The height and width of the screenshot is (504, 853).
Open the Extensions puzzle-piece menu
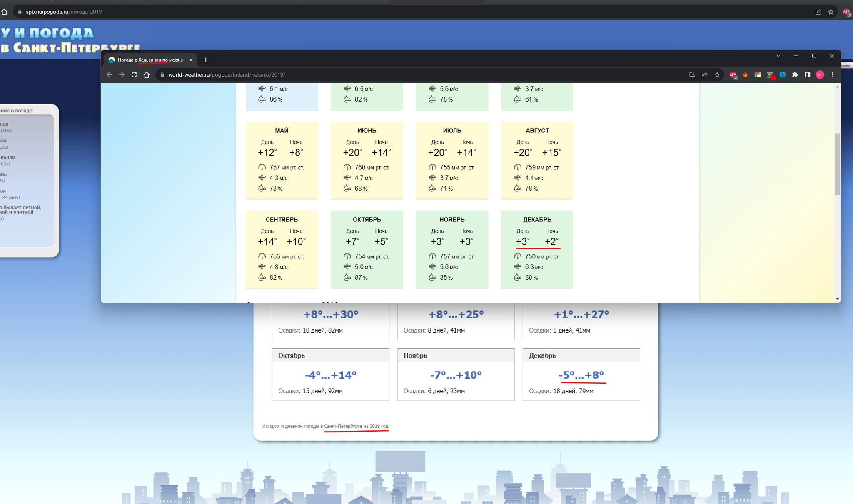pos(795,75)
